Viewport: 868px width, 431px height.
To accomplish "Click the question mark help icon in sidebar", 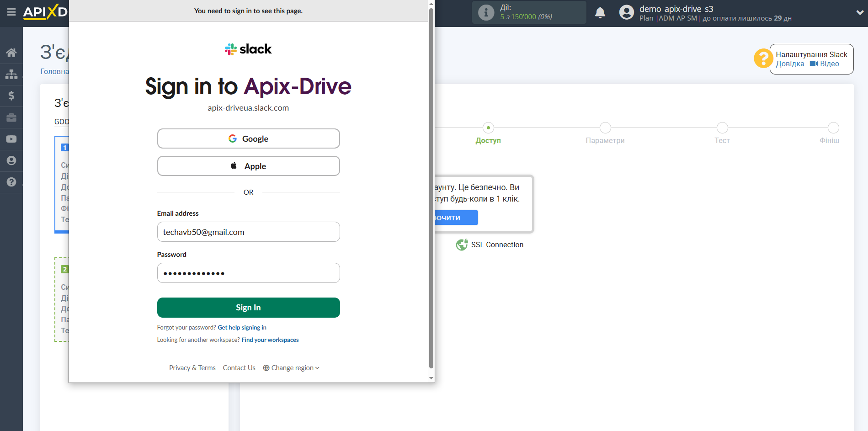I will pos(11,182).
